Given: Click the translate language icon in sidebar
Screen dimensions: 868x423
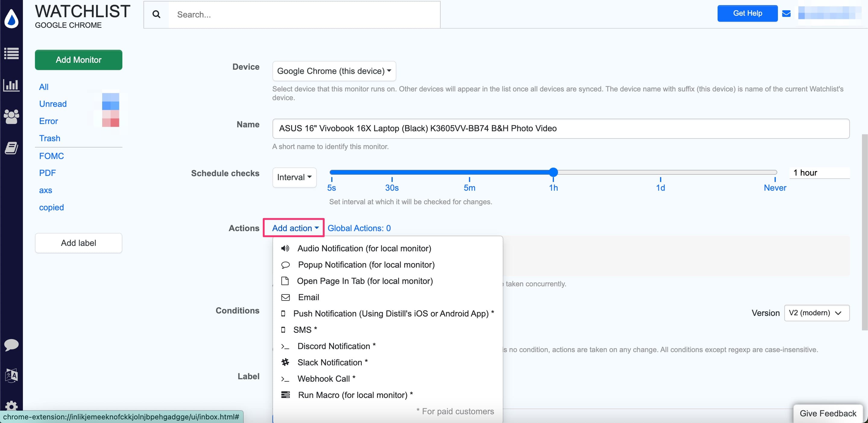Looking at the screenshot, I should (11, 375).
